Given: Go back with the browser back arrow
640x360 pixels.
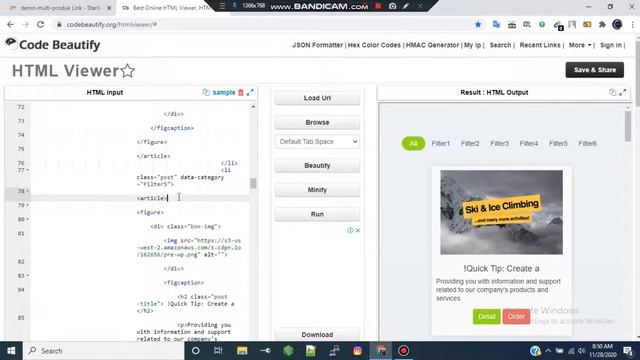Looking at the screenshot, I should click(x=10, y=24).
